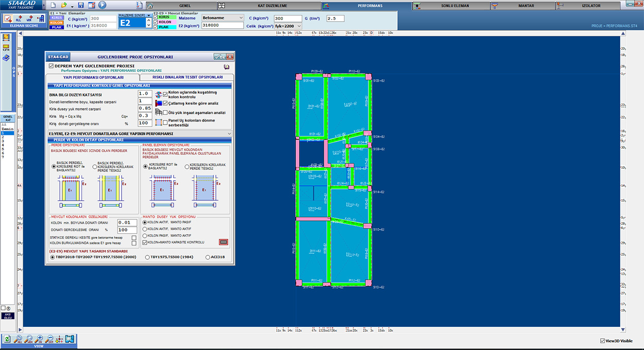
Task: Click the new KOLON element button
Action: (x=57, y=23)
